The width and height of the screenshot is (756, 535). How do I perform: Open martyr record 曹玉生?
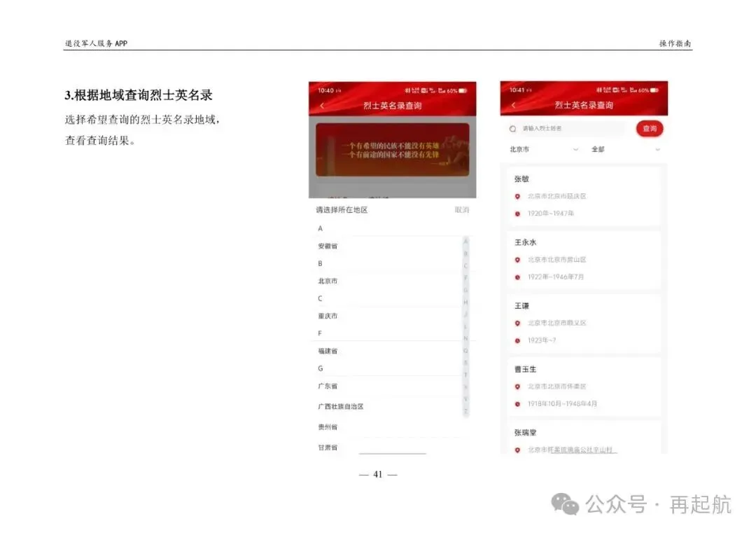click(x=584, y=387)
